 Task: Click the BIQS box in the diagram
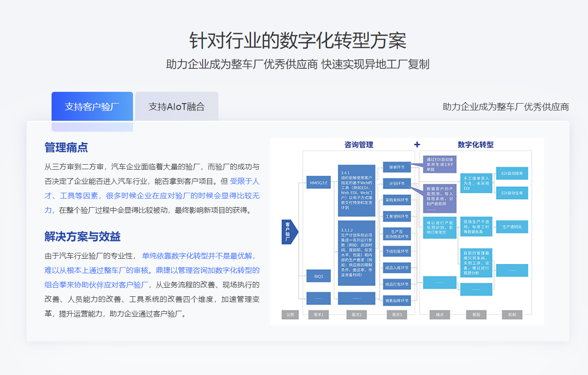pos(318,275)
